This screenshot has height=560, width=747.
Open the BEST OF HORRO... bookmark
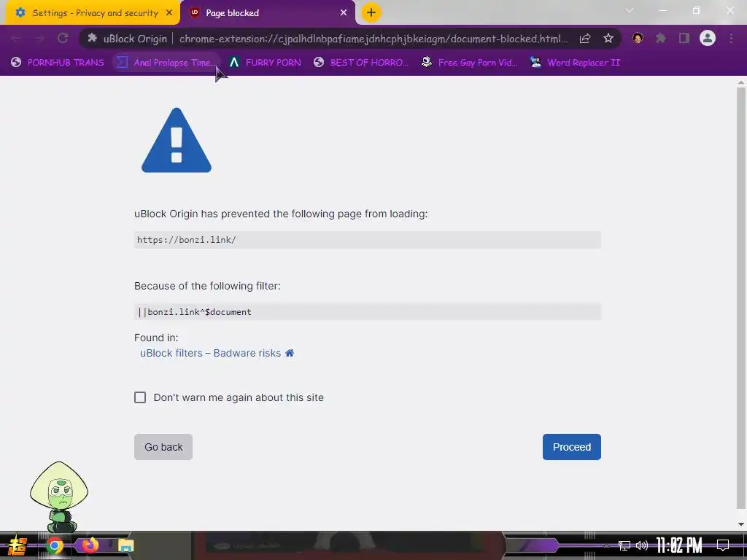tap(361, 63)
